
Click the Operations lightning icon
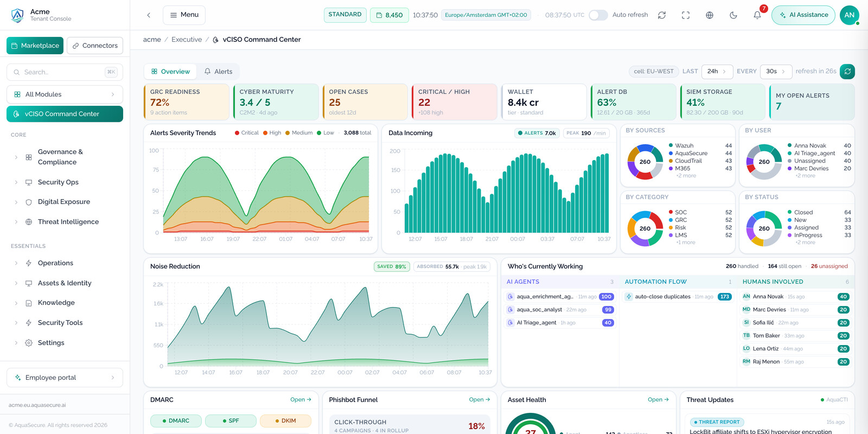[29, 263]
